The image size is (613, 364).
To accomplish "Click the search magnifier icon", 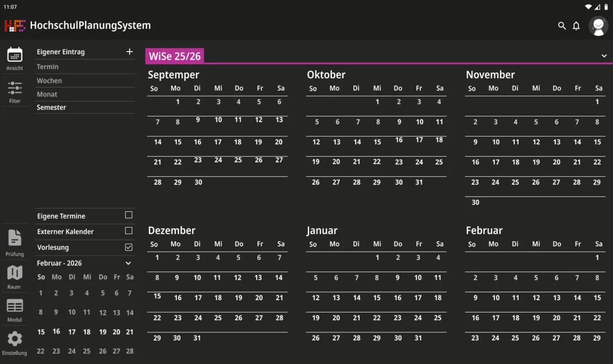I will 562,26.
